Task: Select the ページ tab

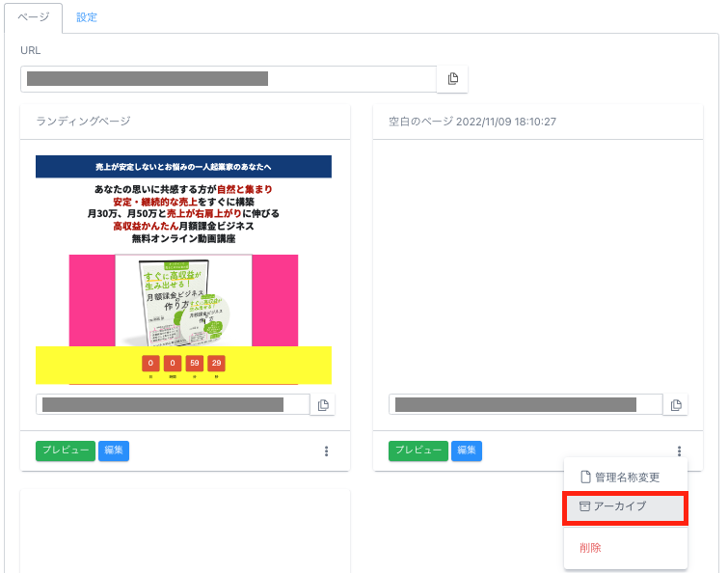Action: [x=34, y=17]
